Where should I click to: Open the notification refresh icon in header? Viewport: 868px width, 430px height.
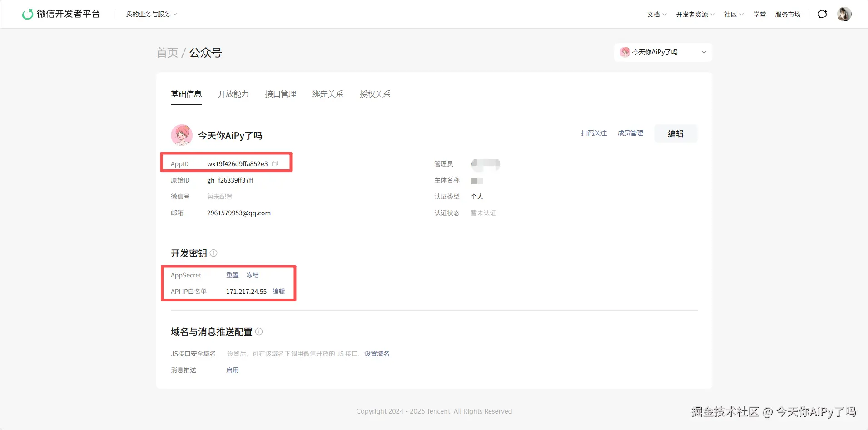point(823,14)
